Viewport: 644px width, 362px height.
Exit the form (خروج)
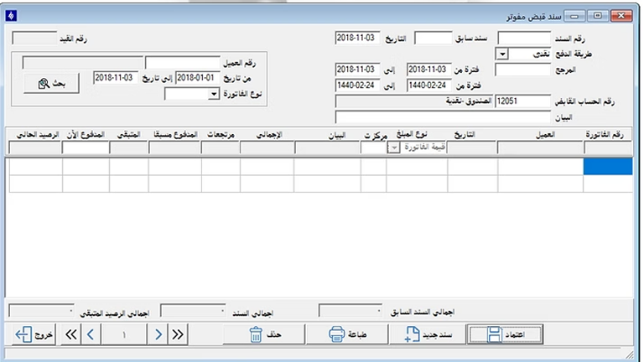tap(34, 334)
